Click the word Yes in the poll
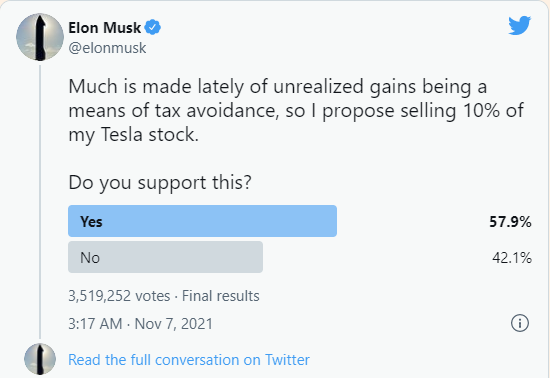The height and width of the screenshot is (378, 550). click(x=91, y=222)
